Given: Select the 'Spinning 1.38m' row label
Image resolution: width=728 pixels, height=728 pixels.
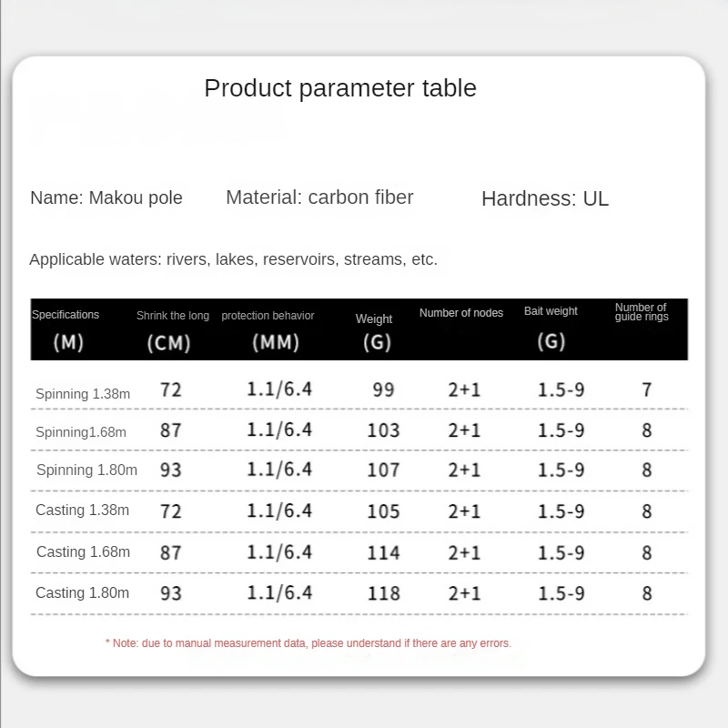Looking at the screenshot, I should (83, 394).
